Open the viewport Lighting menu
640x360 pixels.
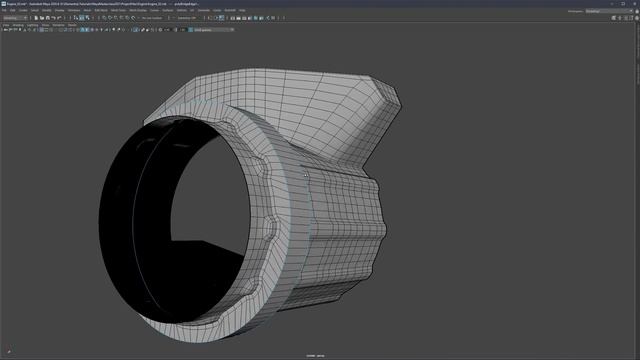(x=33, y=25)
